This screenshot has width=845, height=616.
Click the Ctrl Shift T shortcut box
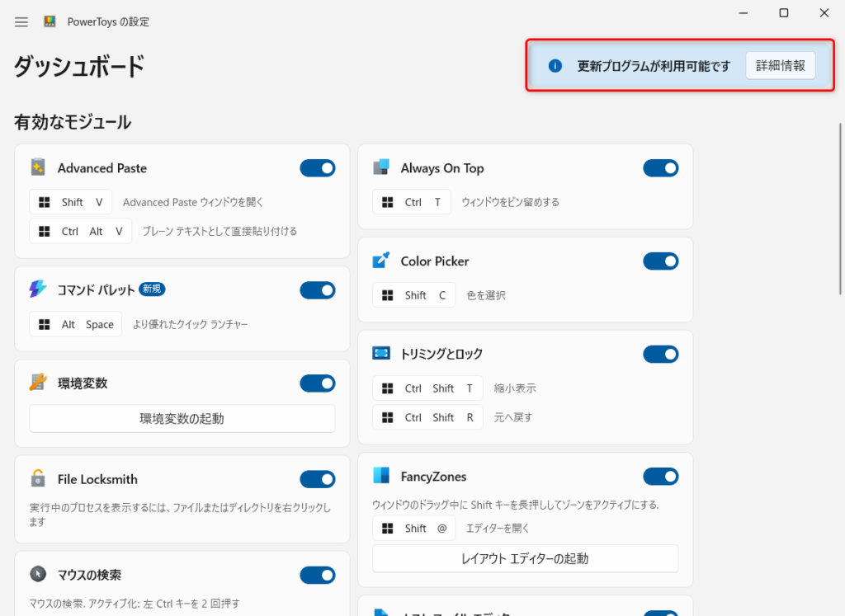coord(428,388)
